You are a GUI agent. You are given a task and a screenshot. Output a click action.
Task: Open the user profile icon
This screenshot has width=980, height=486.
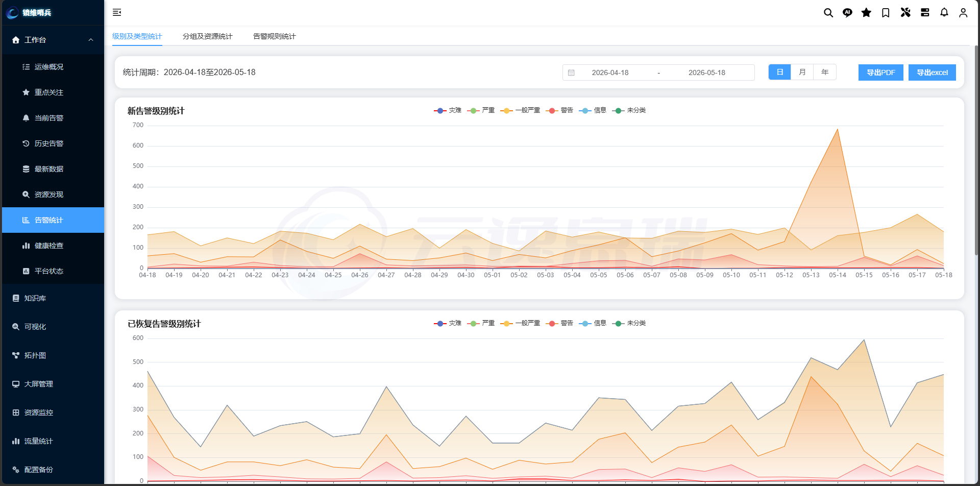(x=963, y=13)
